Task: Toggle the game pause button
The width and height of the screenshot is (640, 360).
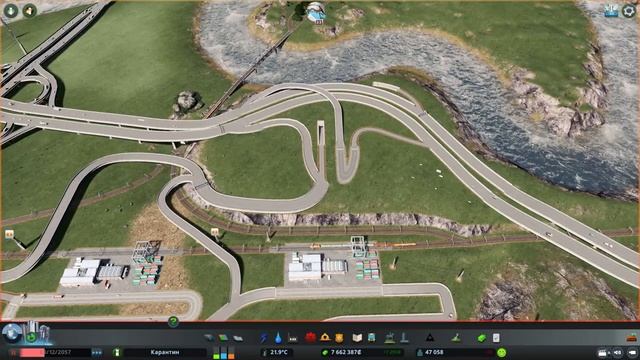Action: pyautogui.click(x=13, y=352)
